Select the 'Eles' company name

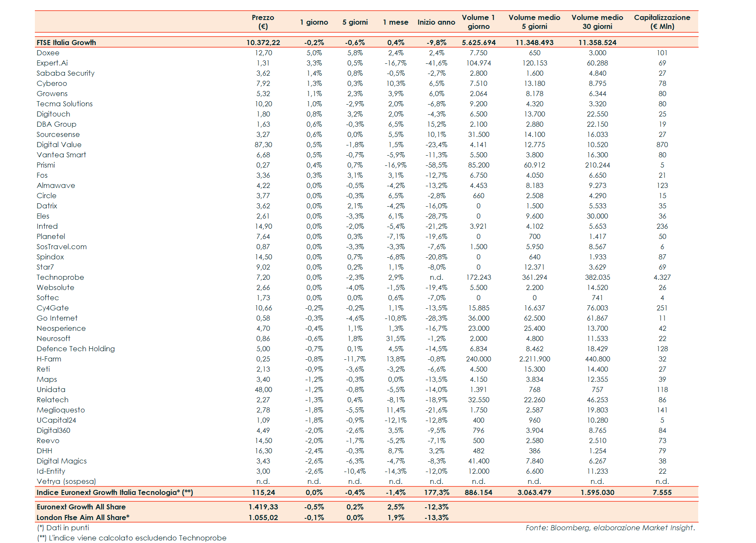[43, 216]
